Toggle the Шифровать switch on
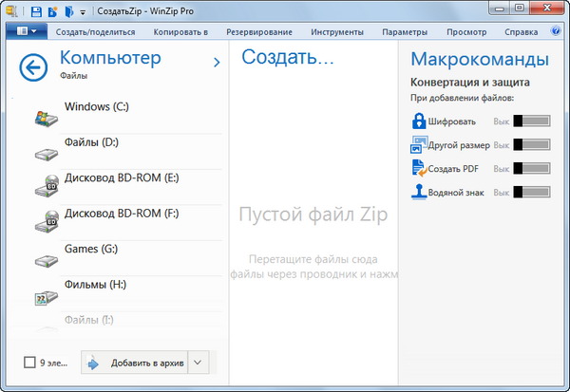570x392 pixels. coord(532,121)
